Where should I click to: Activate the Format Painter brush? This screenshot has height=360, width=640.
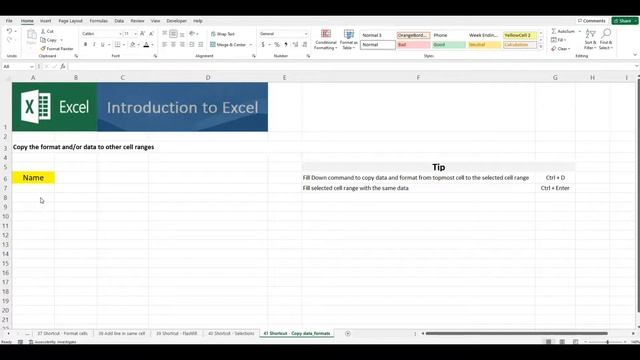pyautogui.click(x=57, y=49)
